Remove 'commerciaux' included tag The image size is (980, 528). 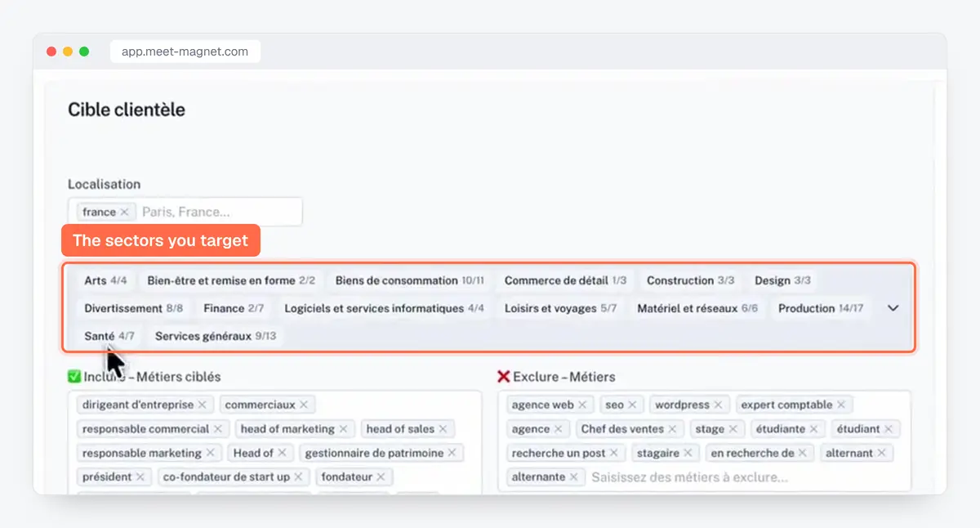pyautogui.click(x=304, y=405)
